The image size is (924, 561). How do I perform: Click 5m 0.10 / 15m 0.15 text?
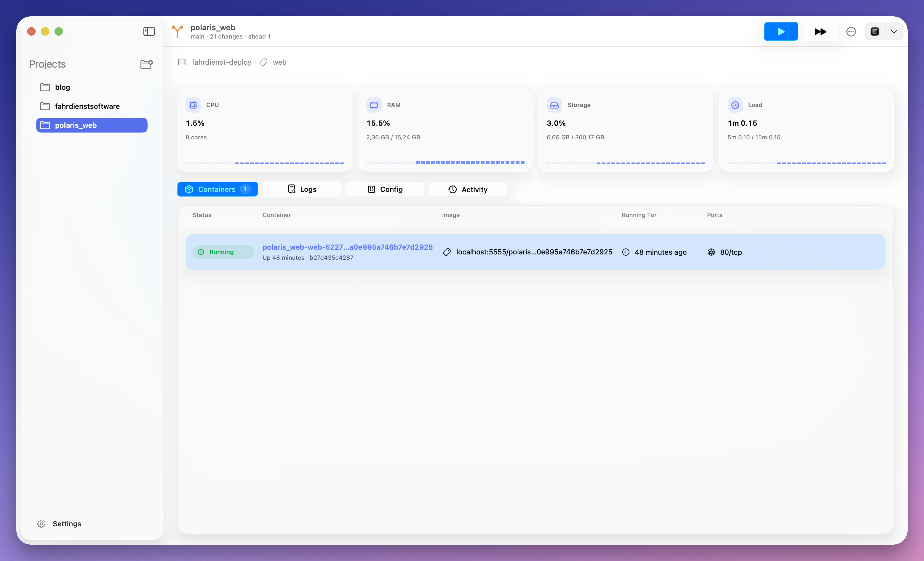(x=754, y=137)
